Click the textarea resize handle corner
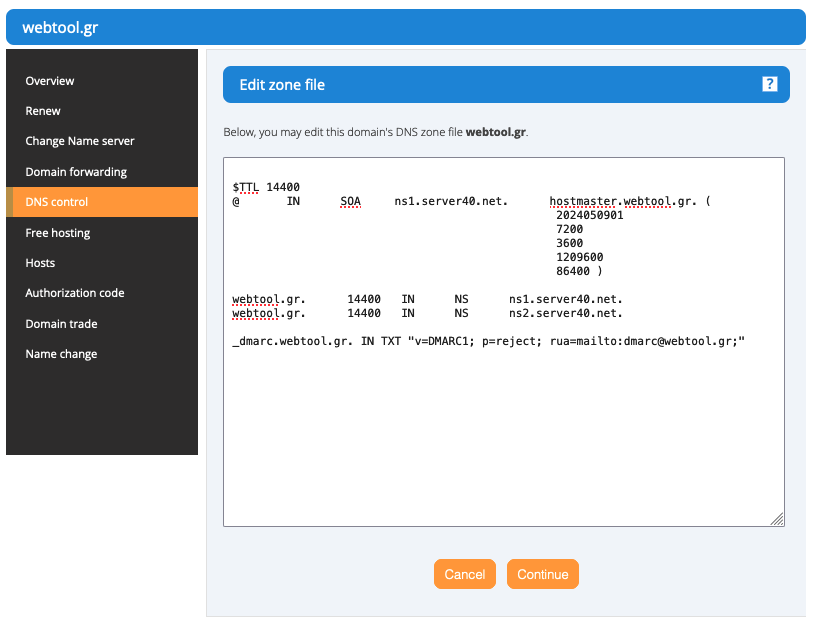Screen dimensions: 815x625 click(x=777, y=519)
